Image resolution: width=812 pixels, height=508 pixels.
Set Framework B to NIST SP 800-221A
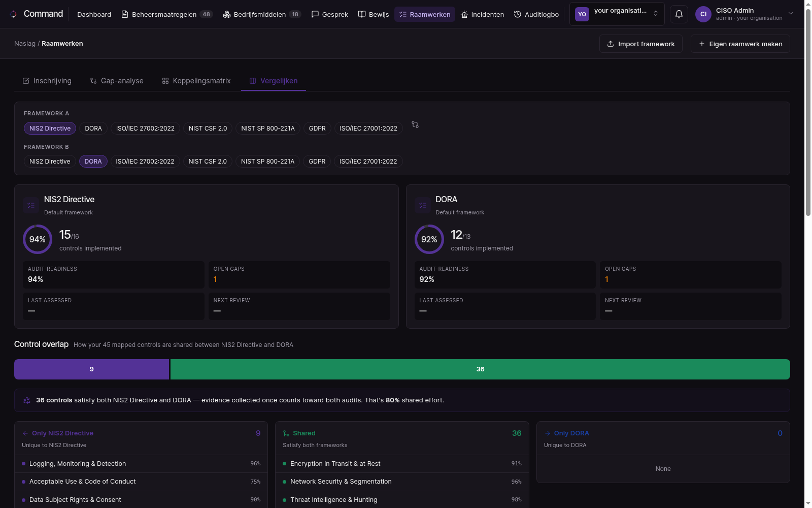[x=268, y=162]
